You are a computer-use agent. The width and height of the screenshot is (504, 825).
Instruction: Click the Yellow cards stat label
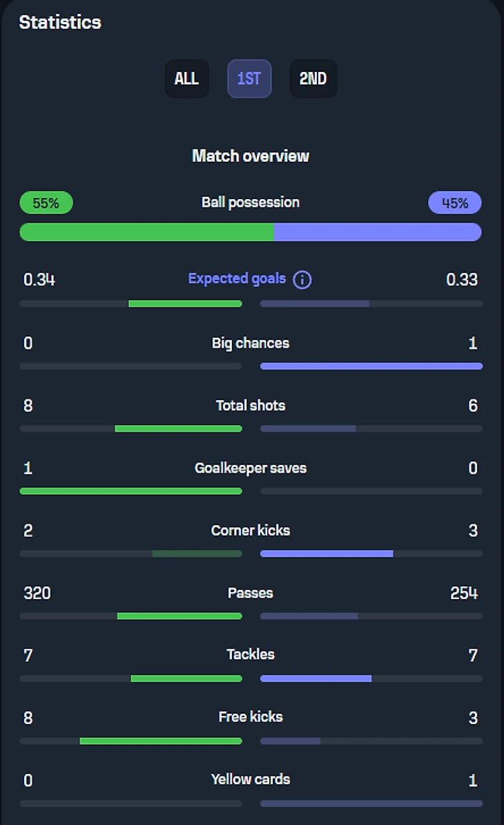[x=251, y=779]
